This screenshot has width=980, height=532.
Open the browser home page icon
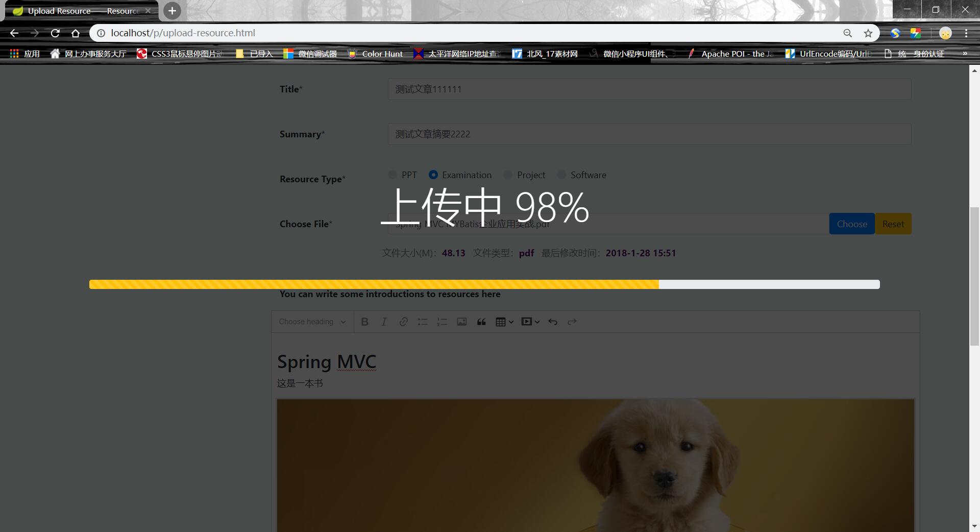76,33
